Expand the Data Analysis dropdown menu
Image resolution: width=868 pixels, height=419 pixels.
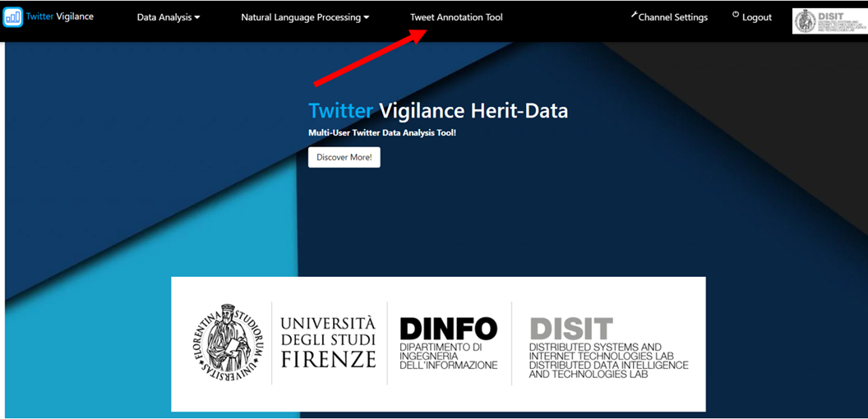coord(168,17)
